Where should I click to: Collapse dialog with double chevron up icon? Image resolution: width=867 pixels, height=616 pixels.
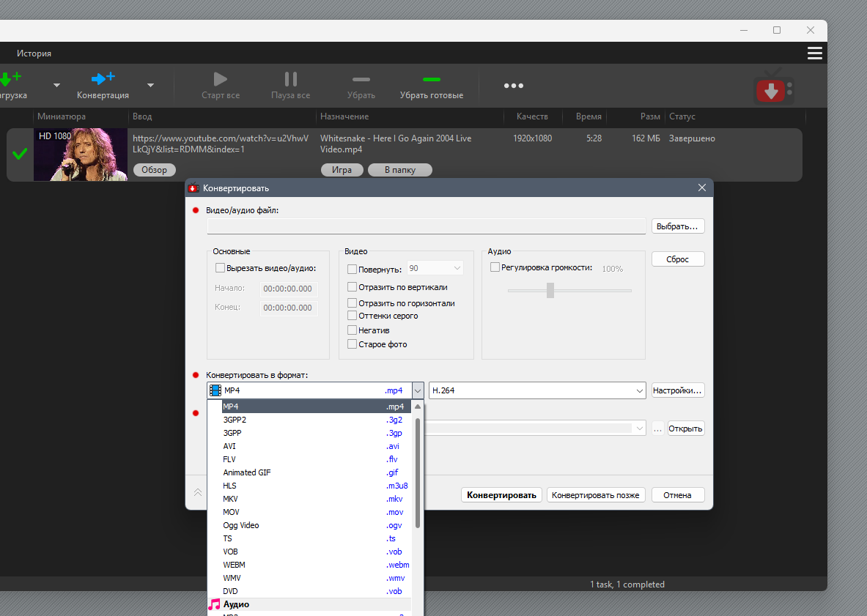[197, 492]
